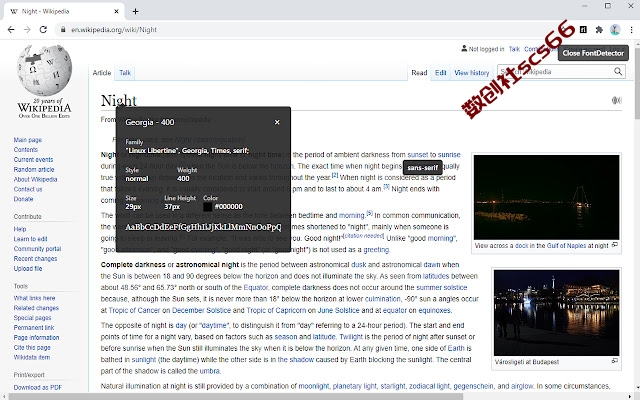The height and width of the screenshot is (400, 640).
Task: Open a new browser tab with plus icon
Action: point(135,11)
